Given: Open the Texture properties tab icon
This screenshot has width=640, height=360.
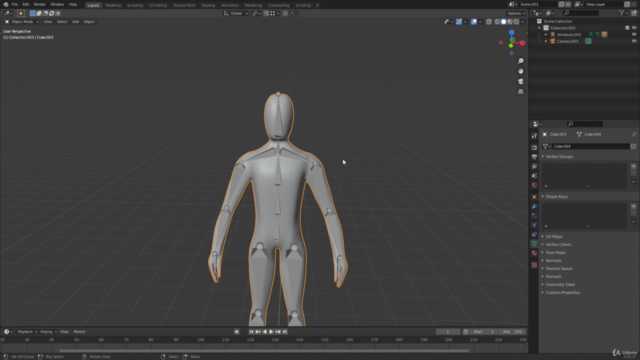Looking at the screenshot, I should click(x=534, y=265).
